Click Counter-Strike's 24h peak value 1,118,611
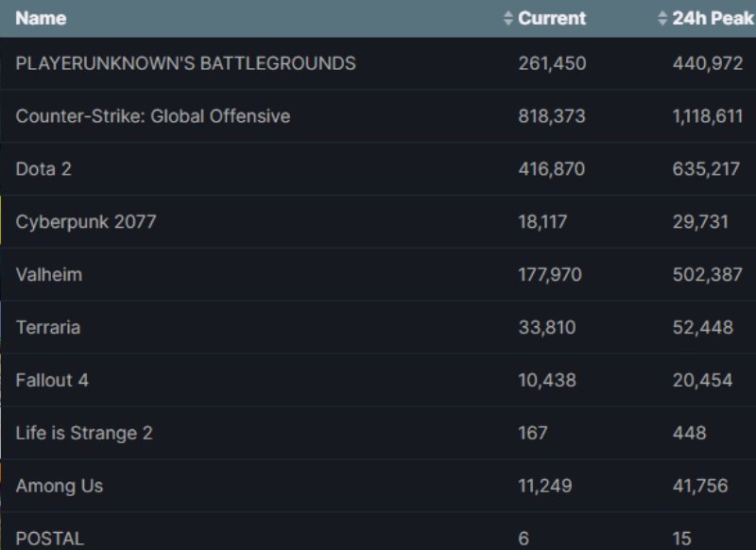 click(x=708, y=116)
